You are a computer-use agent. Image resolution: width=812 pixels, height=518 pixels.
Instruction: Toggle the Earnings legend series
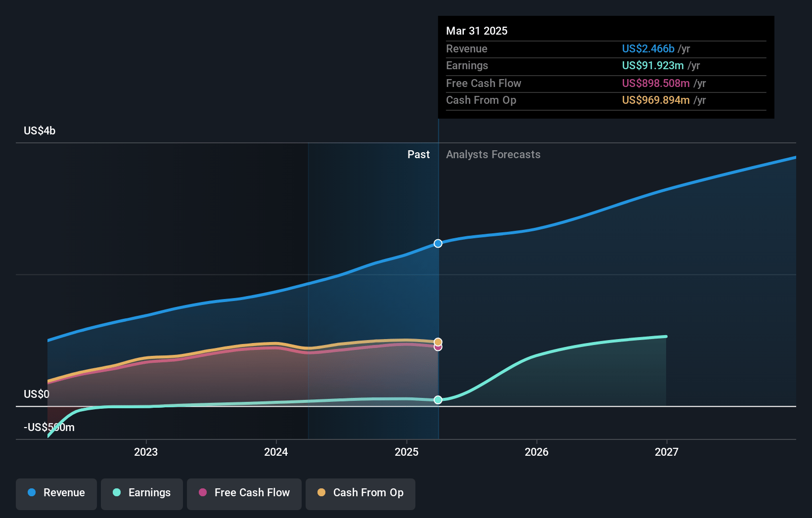click(x=142, y=493)
